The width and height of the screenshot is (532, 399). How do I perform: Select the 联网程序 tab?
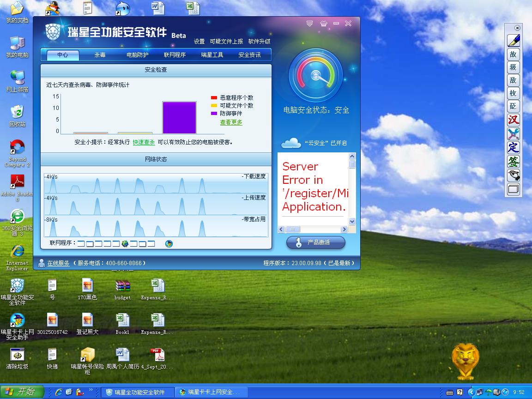175,54
